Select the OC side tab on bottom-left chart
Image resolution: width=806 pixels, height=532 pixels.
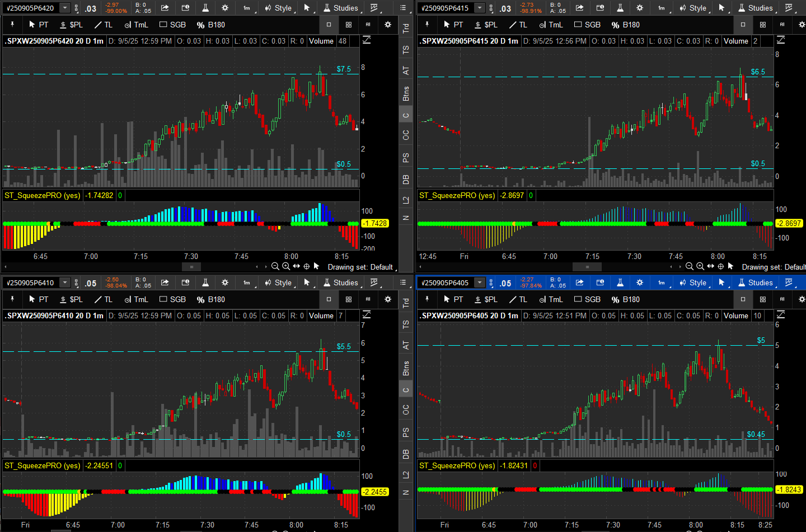coord(406,410)
